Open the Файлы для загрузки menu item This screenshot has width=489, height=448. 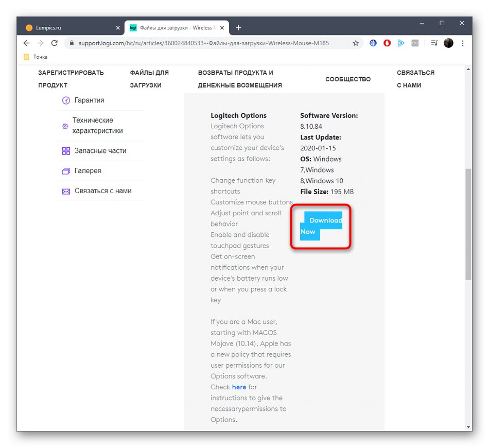point(149,79)
